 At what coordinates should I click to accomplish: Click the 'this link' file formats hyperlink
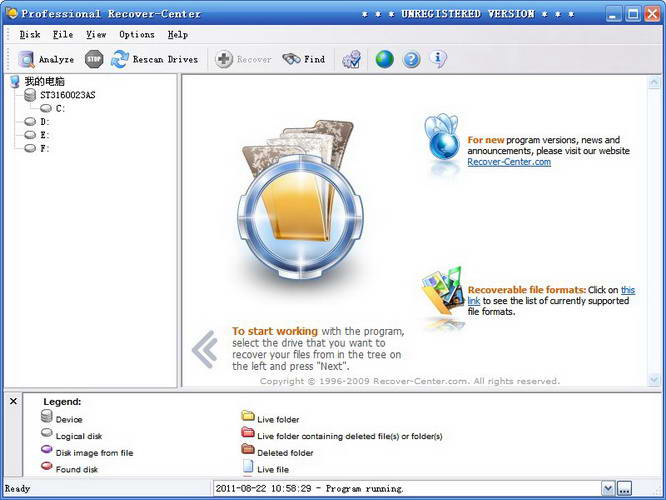pos(628,290)
